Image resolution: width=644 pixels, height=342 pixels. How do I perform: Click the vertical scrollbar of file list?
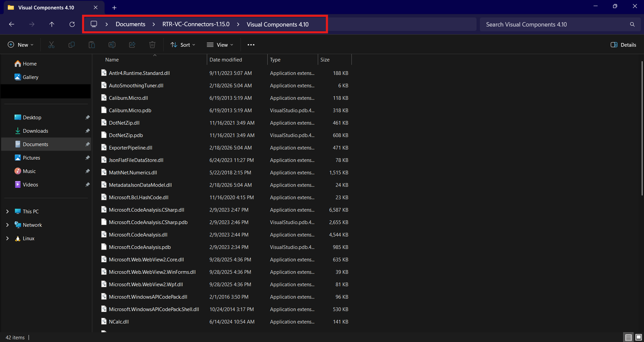tap(642, 128)
